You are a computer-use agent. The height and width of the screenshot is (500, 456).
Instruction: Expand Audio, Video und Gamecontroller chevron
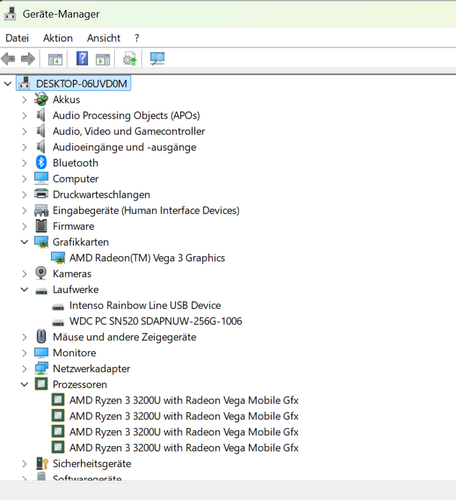point(24,131)
